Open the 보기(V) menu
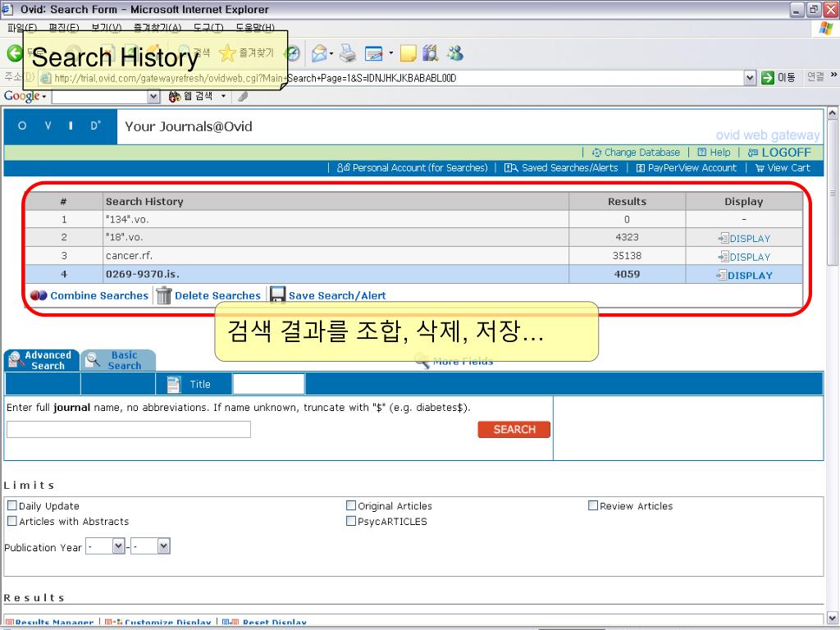This screenshot has width=840, height=630. click(106, 27)
